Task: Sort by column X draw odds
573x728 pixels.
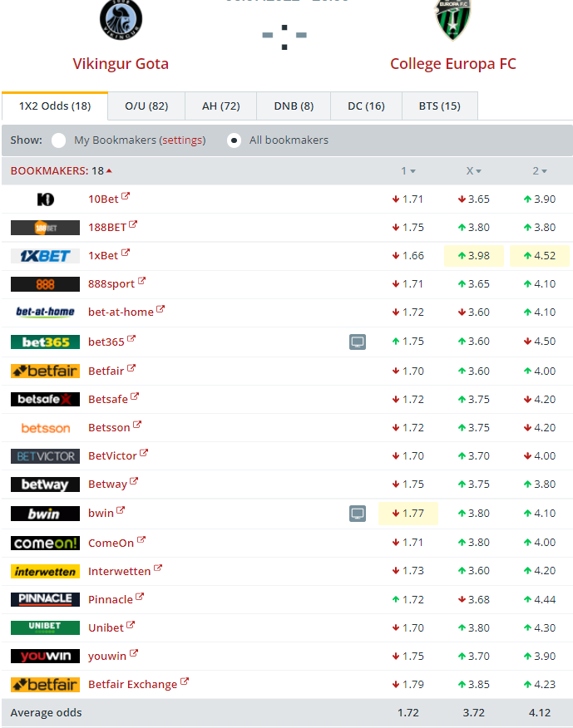Action: [x=474, y=171]
